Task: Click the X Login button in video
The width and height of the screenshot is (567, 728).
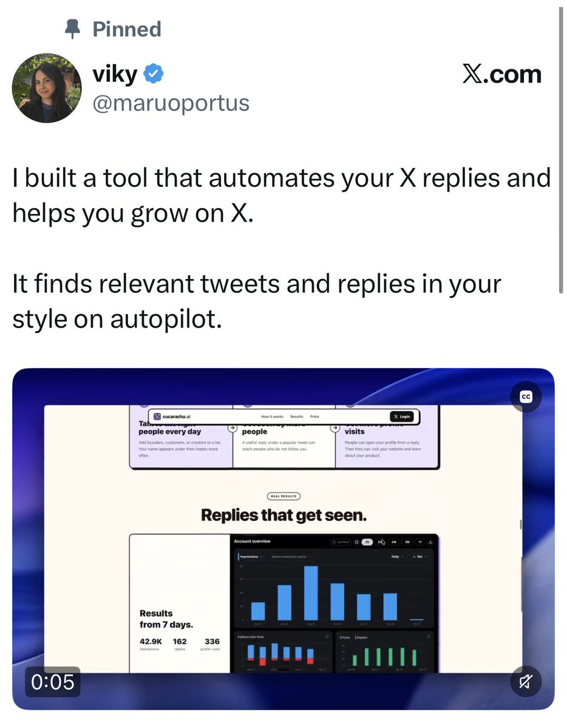Action: point(402,417)
